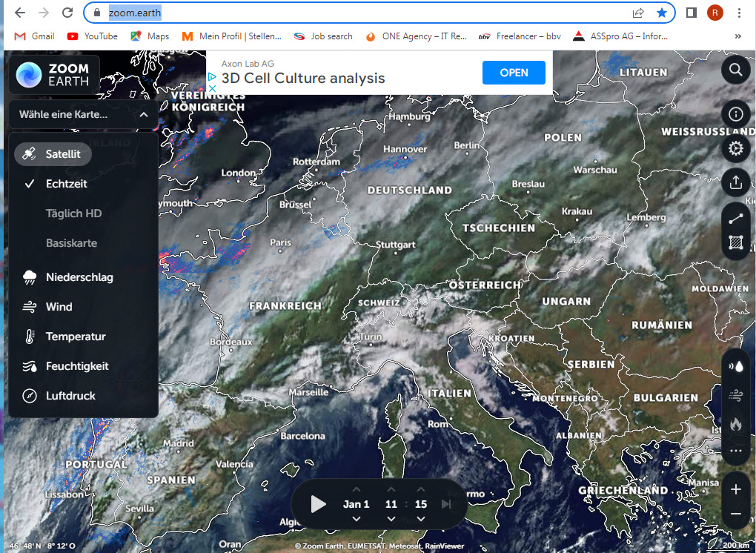Select the measure distance tool

point(736,219)
